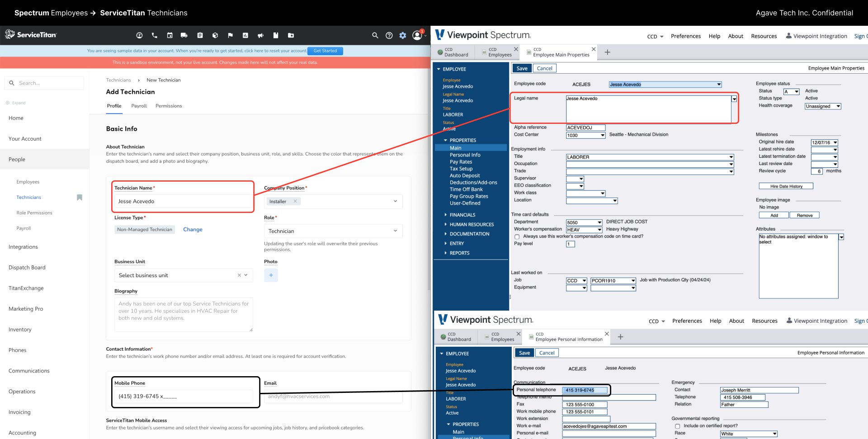Open upper Spectrum Preferences menu

pyautogui.click(x=686, y=36)
